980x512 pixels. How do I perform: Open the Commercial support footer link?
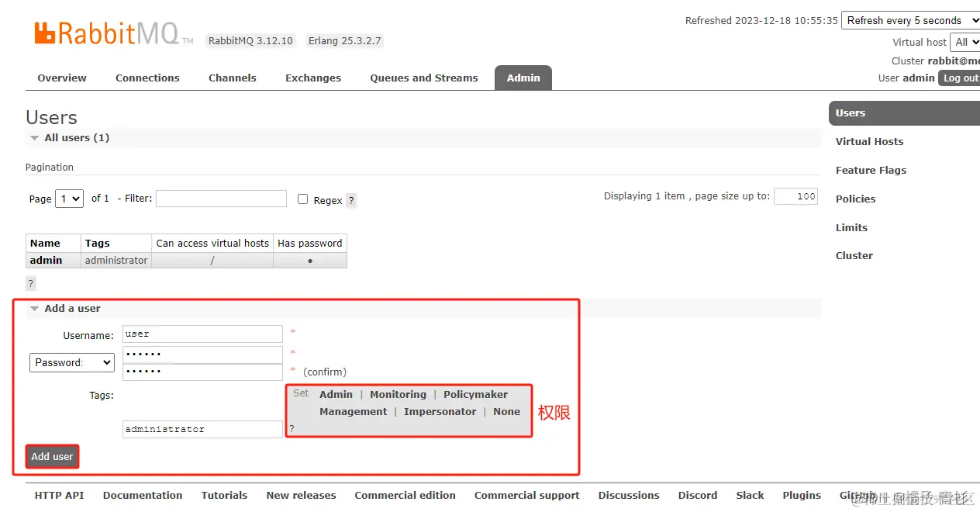[527, 495]
